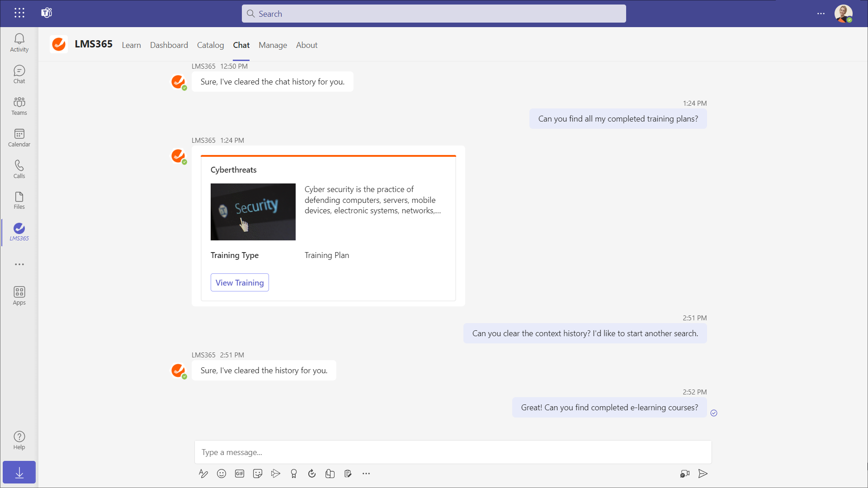Open the sticker picker
The width and height of the screenshot is (868, 488).
click(258, 474)
